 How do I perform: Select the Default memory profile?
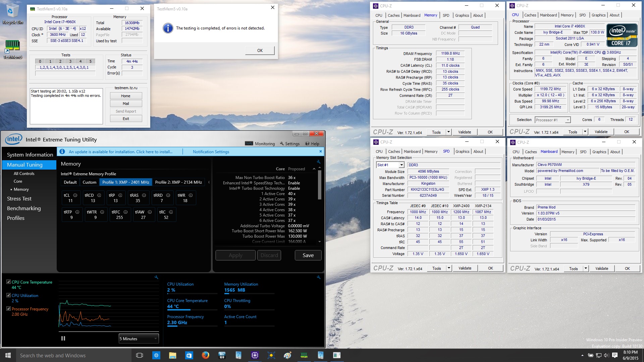coord(70,182)
